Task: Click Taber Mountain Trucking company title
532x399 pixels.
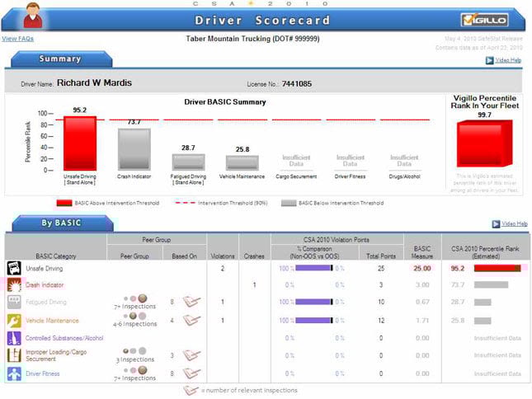Action: point(252,39)
